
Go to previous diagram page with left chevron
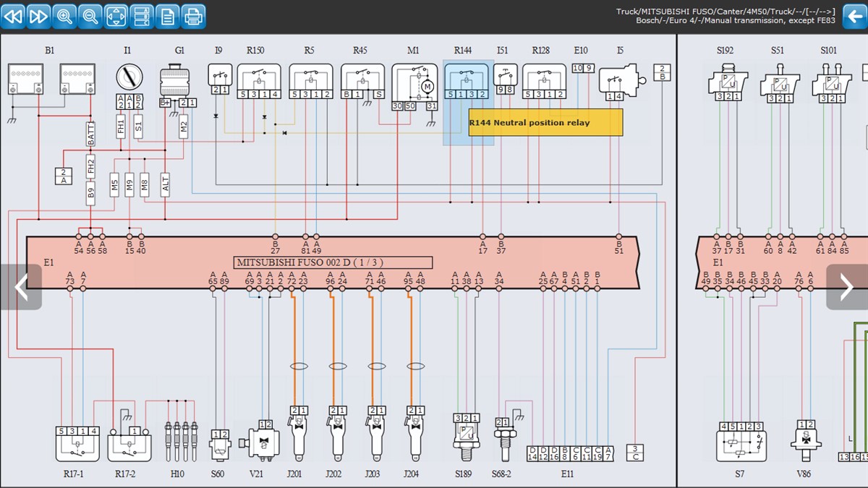(20, 287)
